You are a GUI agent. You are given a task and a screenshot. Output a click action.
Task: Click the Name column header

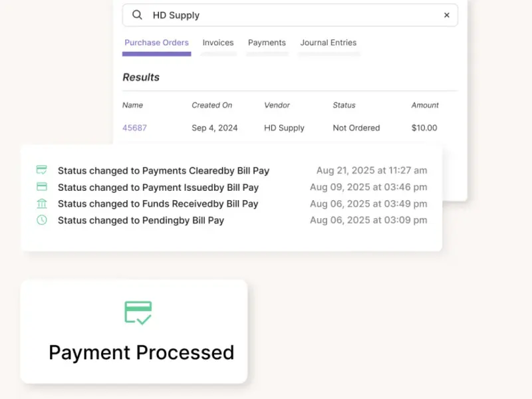tap(132, 105)
